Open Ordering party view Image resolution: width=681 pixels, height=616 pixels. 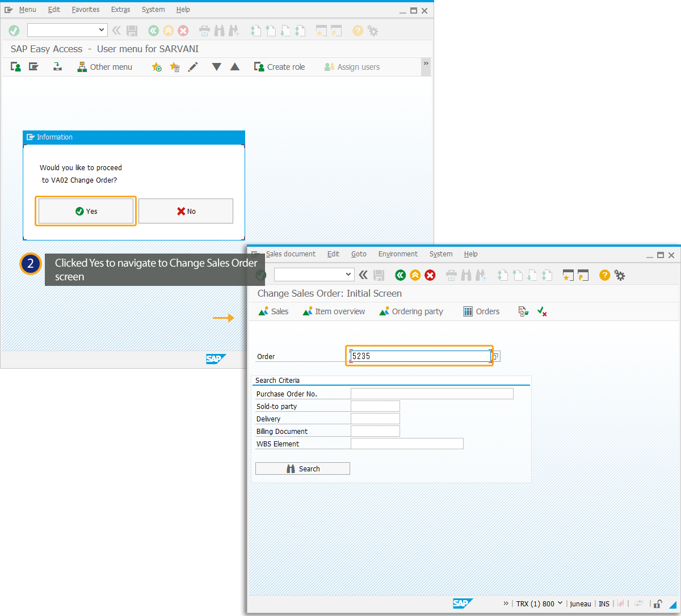point(411,311)
